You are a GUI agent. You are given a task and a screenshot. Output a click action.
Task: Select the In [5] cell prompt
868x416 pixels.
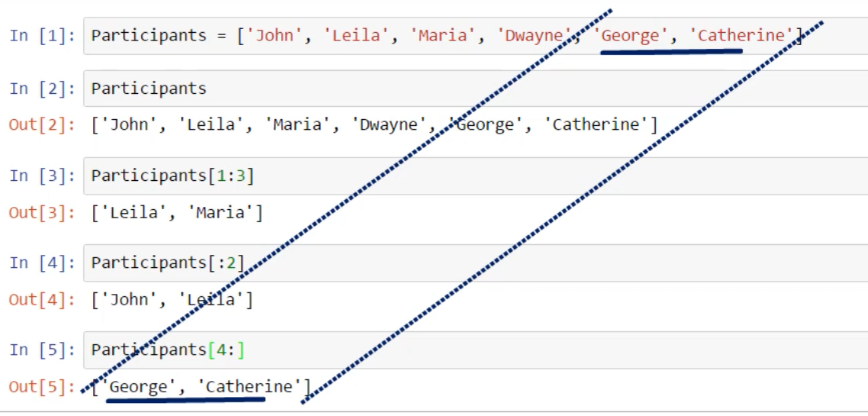(x=42, y=350)
